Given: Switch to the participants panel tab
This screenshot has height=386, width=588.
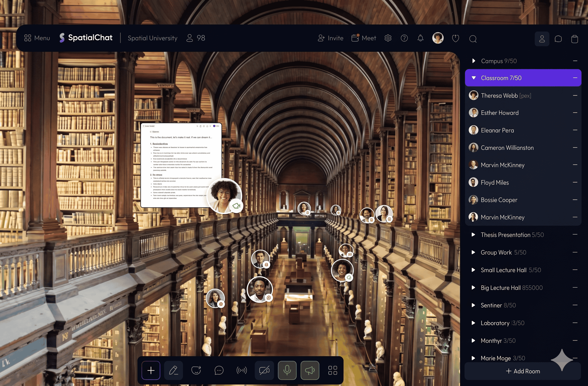Looking at the screenshot, I should (x=542, y=39).
